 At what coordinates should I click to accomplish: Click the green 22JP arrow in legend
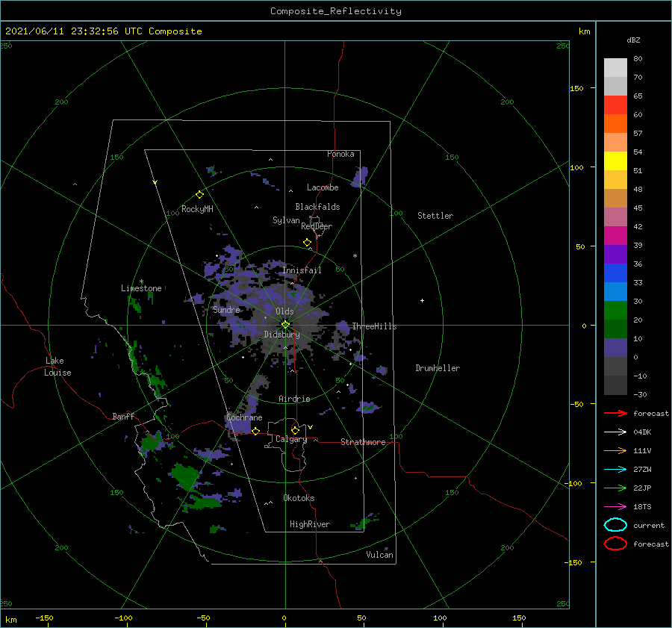point(615,488)
